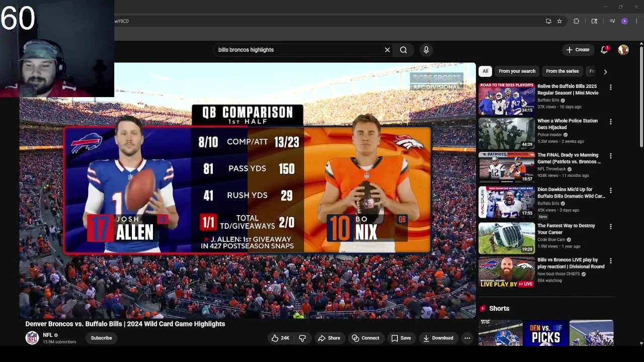Open 'When a Whole Police Station' title
Screen dimensions: 644x362
(568, 124)
